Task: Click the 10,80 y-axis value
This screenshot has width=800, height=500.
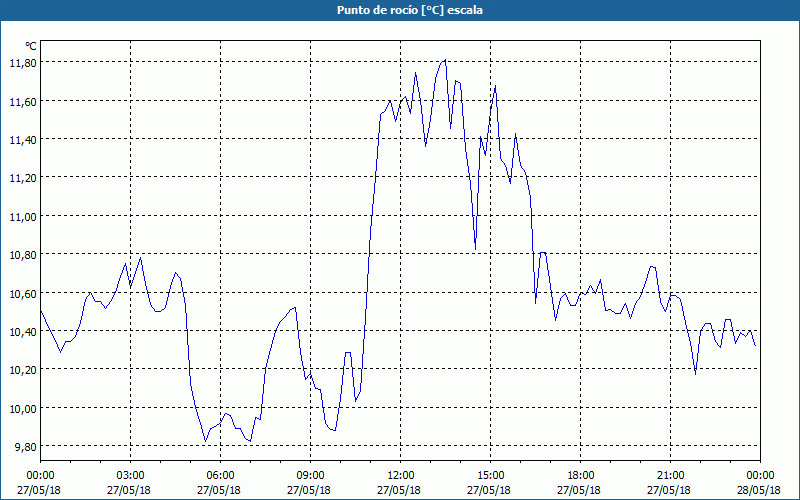Action: pos(23,255)
